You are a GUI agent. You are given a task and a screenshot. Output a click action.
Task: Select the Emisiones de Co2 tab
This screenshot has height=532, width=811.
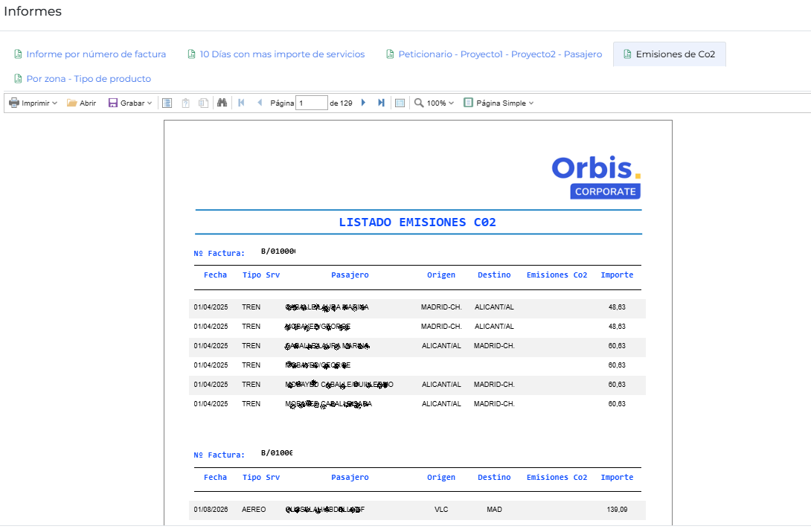(x=670, y=54)
